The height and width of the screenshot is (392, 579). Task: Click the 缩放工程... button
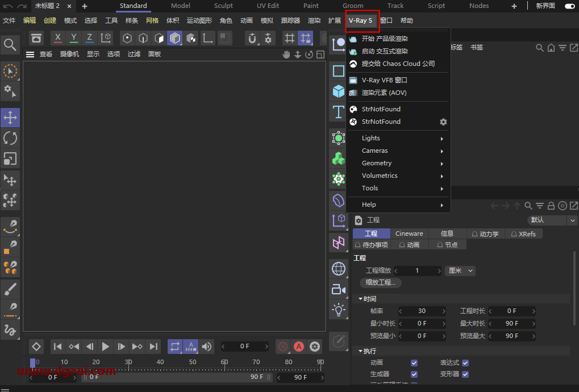380,282
